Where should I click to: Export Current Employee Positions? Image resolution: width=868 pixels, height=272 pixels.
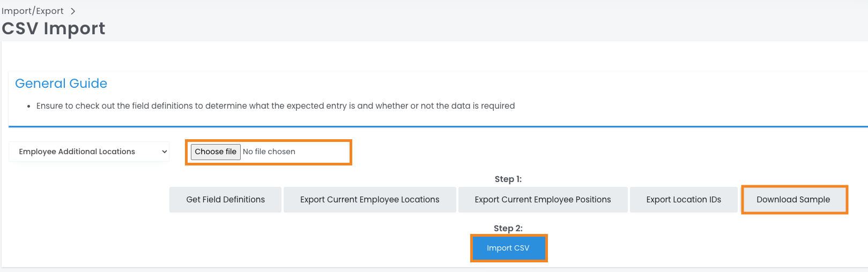543,200
